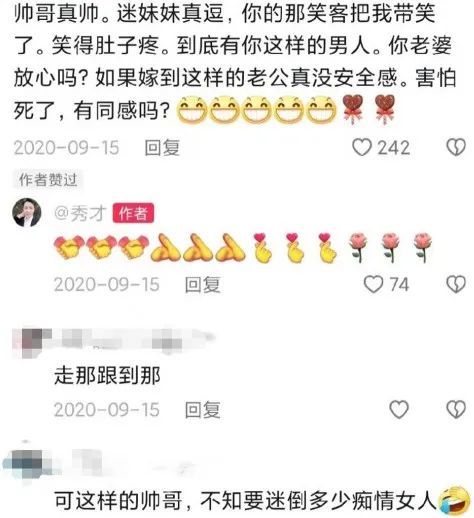Tap the comment about 帅哥 and 痴情女人
474x518 pixels.
(x=245, y=501)
